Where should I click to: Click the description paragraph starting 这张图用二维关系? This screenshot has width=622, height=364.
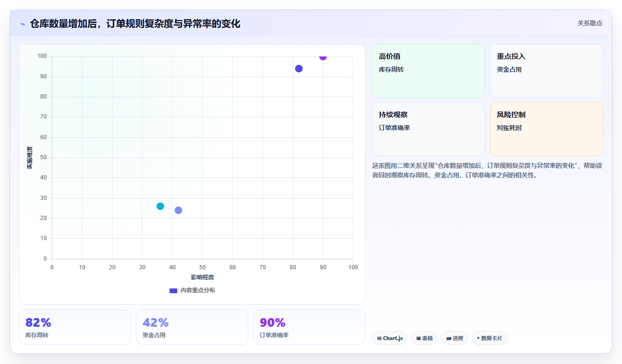click(487, 170)
